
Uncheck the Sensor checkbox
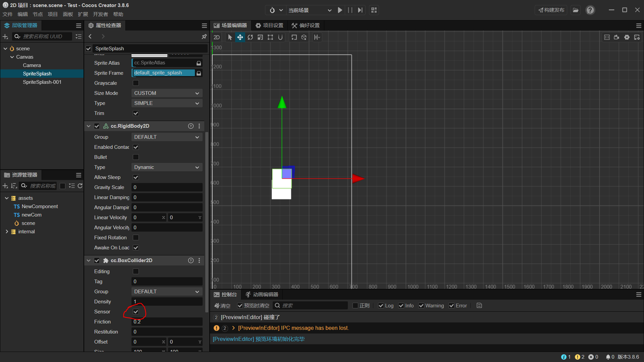pos(136,312)
